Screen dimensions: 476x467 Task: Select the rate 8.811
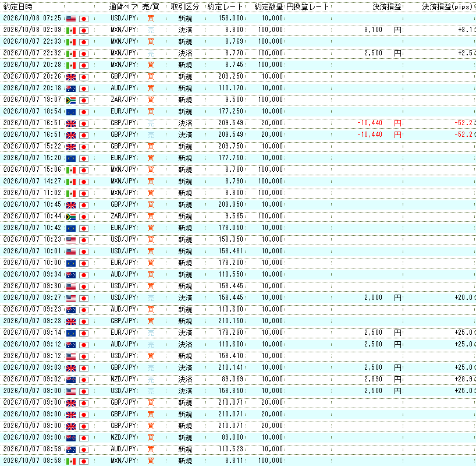pos(234,461)
